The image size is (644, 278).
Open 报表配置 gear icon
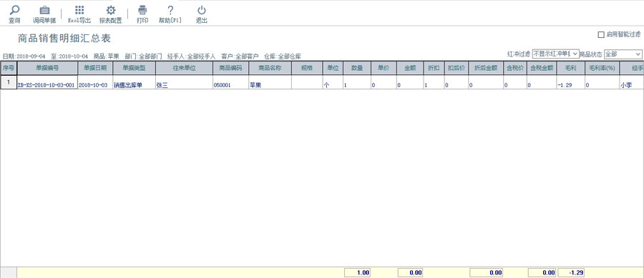pos(110,10)
